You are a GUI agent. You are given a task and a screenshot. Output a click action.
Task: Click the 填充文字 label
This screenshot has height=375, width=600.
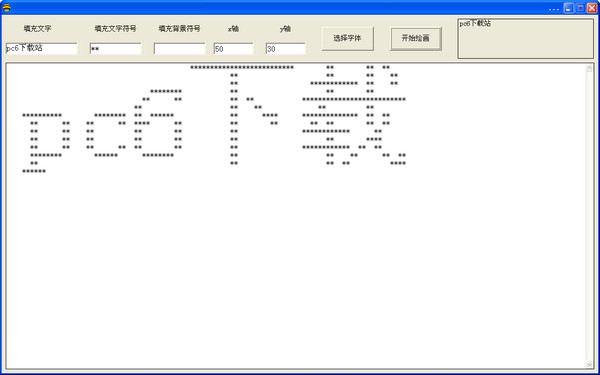(37, 29)
